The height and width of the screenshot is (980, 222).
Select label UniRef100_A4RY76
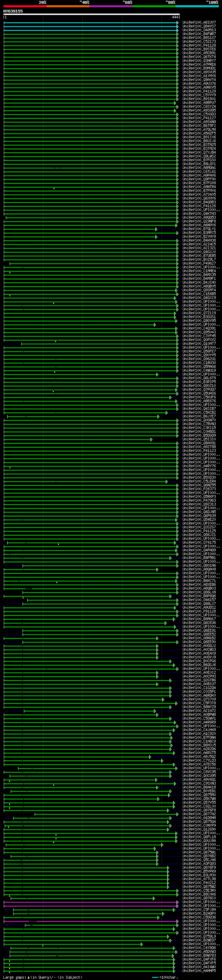(x=199, y=465)
